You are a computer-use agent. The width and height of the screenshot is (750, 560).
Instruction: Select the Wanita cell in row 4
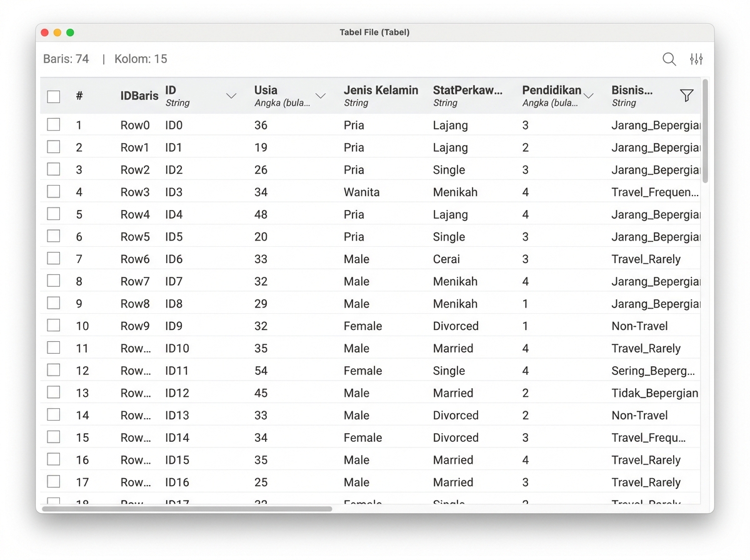click(x=361, y=192)
